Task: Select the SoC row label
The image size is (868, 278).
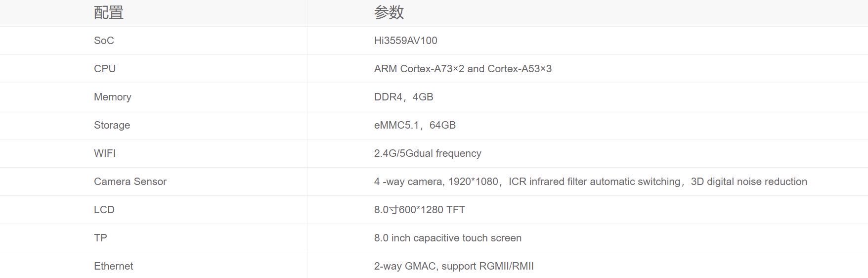Action: (104, 41)
